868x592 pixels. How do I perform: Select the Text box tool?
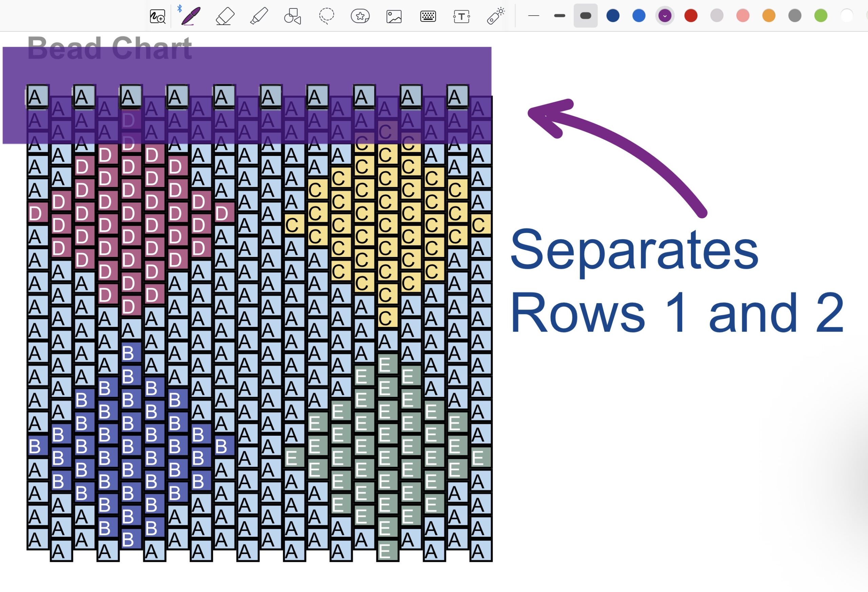click(461, 16)
